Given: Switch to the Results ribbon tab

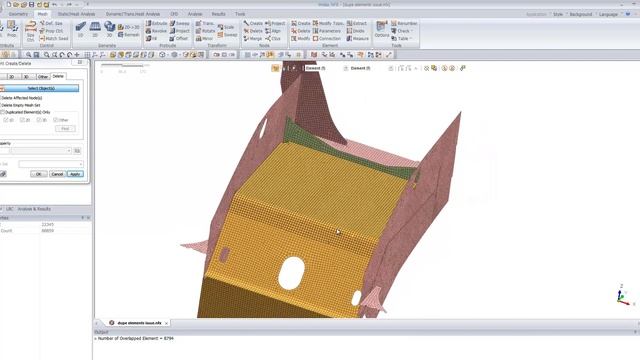Looking at the screenshot, I should tap(218, 14).
